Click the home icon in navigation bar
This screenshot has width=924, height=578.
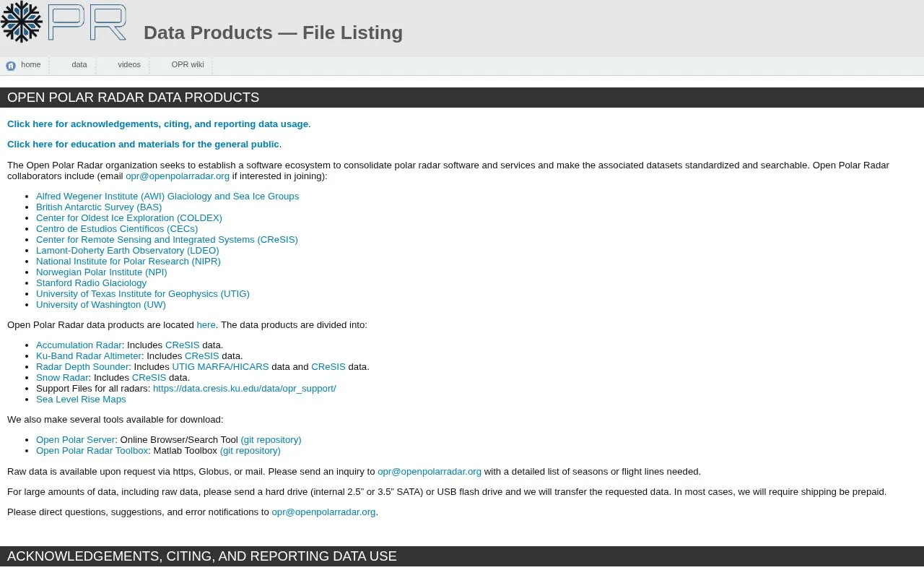(x=11, y=66)
